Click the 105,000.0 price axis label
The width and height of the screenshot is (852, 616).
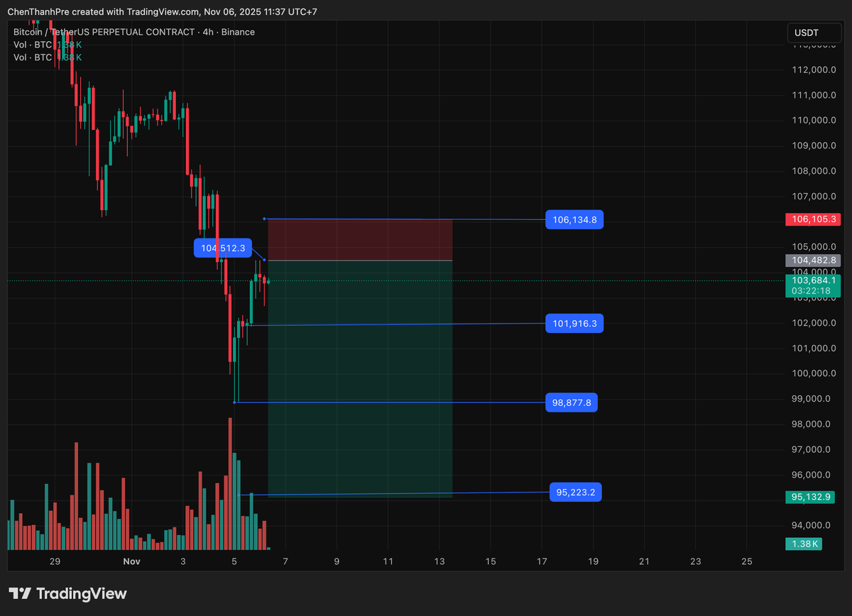pos(813,247)
